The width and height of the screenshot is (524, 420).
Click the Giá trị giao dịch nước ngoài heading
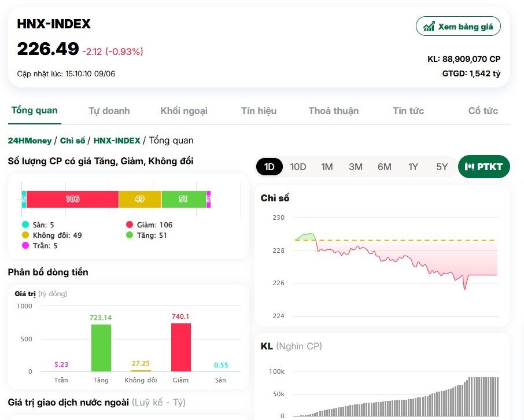point(97,402)
